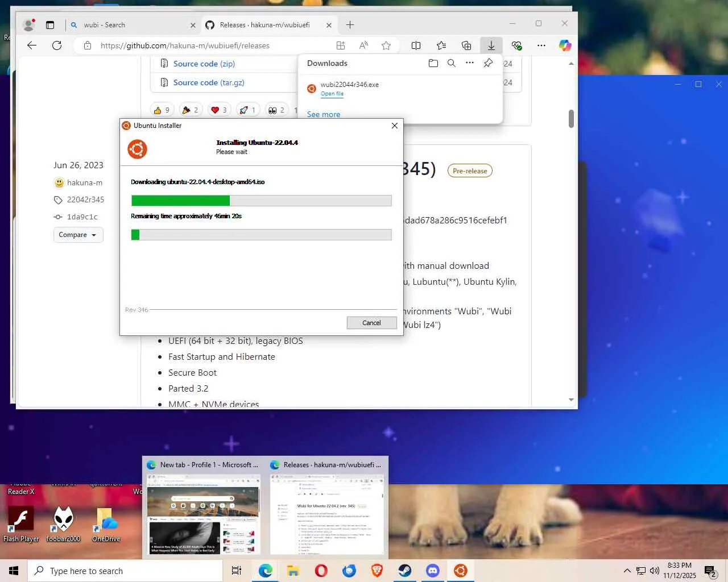728x582 pixels.
Task: Select the 'Releases · hakuna-m/wubiuefi' tab
Action: pos(269,25)
